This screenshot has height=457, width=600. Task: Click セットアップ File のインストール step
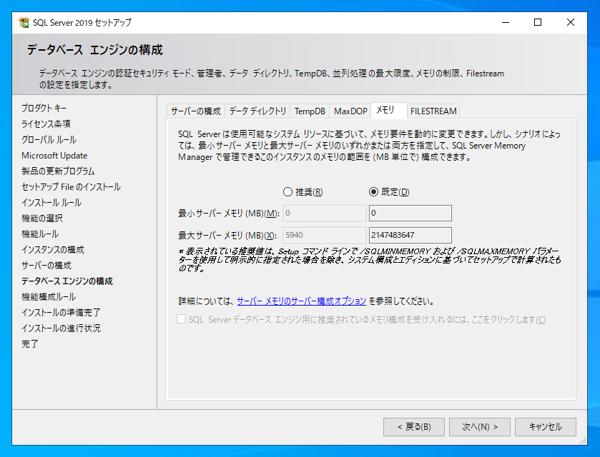(71, 187)
